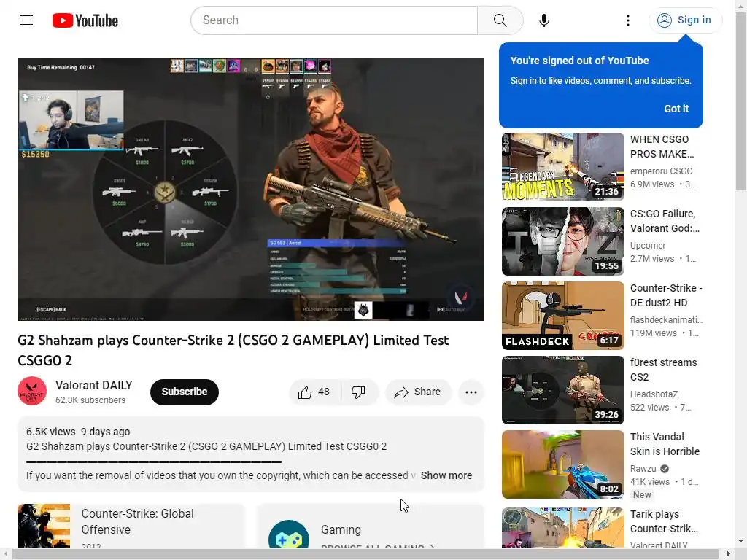
Task: Open Legendary Moments video thumbnail
Action: tap(562, 167)
